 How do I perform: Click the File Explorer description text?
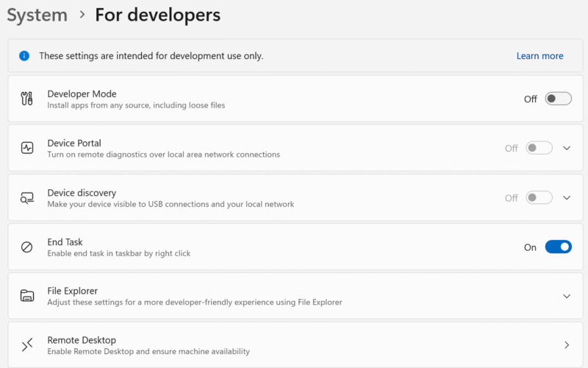(194, 302)
